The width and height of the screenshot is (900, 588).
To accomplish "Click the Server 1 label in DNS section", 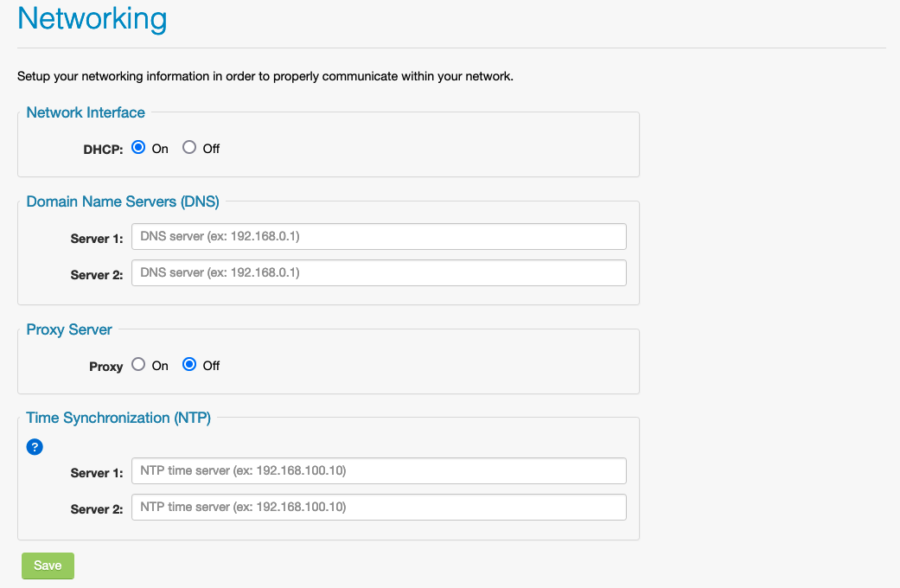I will pos(96,239).
